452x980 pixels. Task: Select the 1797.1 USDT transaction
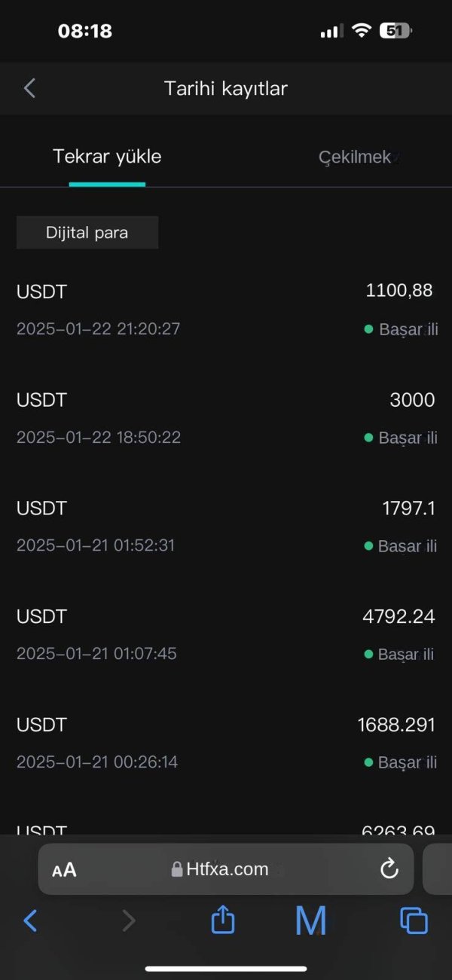click(x=226, y=526)
